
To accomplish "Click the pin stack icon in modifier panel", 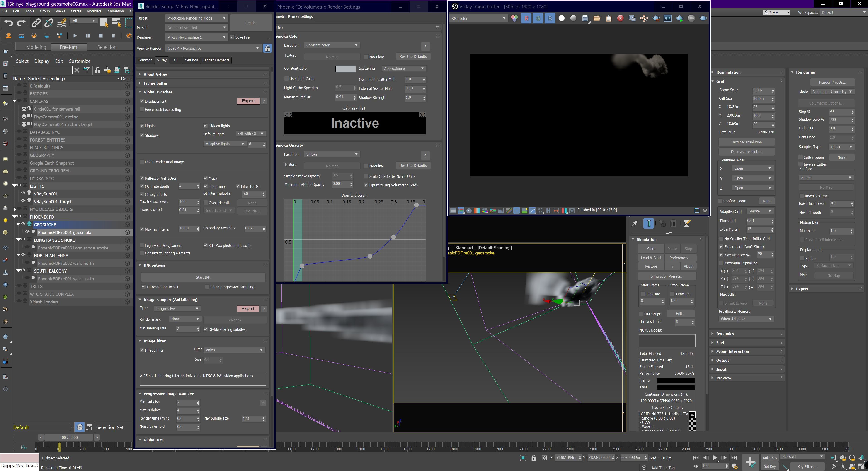I will click(x=635, y=223).
